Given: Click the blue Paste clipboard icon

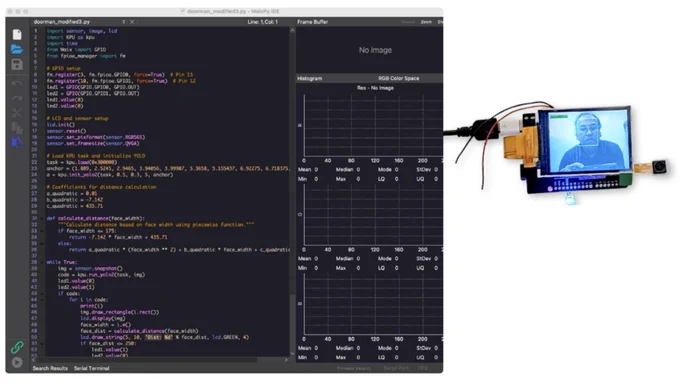Looking at the screenshot, I should (x=17, y=142).
